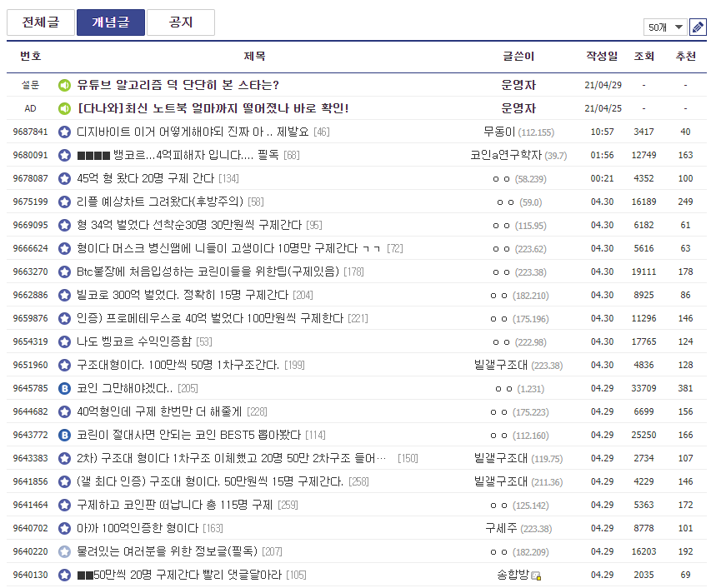Click star icon for post 9659876
This screenshot has height=588, width=721.
[x=64, y=318]
